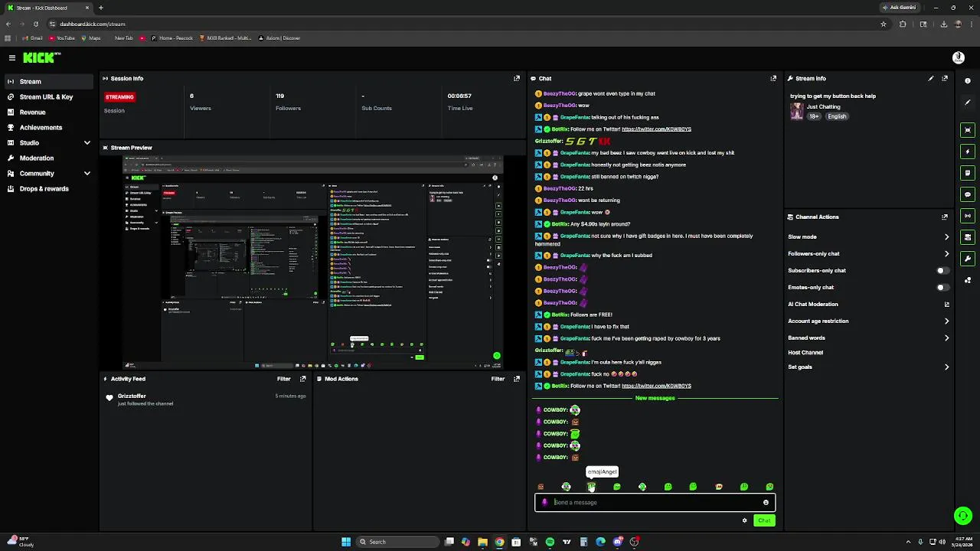Open the Revenue page
The height and width of the screenshot is (551, 980).
click(49, 112)
